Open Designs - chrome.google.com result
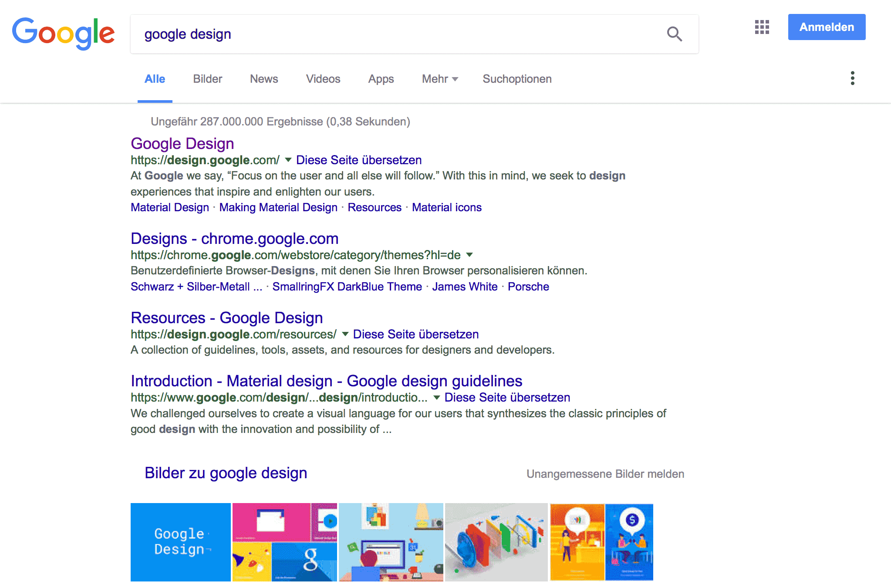The width and height of the screenshot is (891, 588). point(235,239)
